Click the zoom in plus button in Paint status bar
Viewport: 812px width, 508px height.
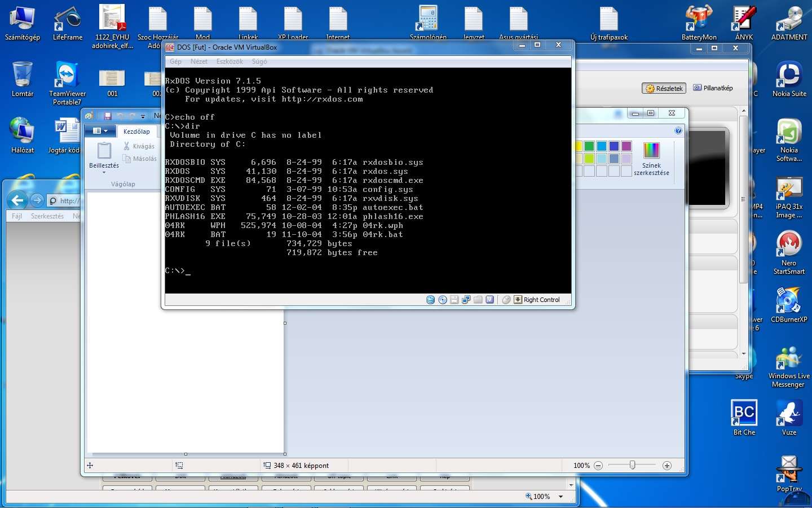pos(667,466)
